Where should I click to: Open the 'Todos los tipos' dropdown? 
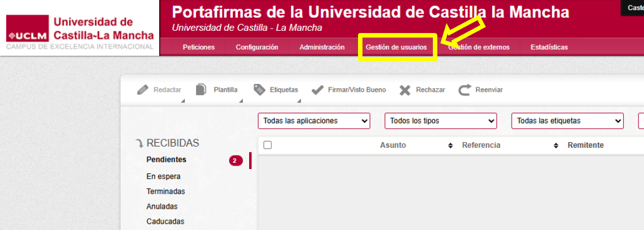441,121
